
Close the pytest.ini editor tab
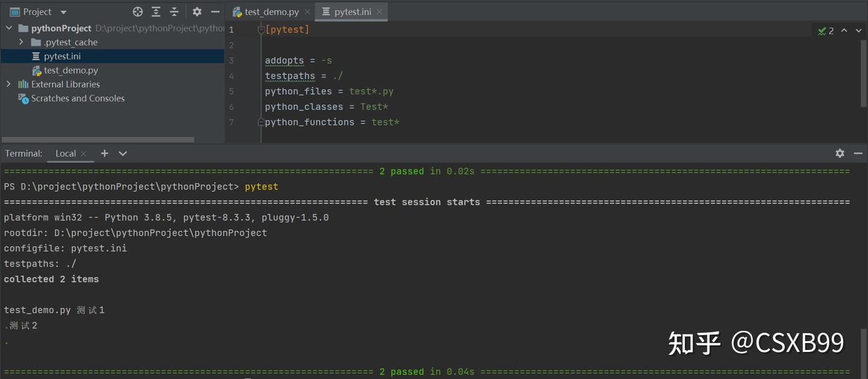[379, 11]
